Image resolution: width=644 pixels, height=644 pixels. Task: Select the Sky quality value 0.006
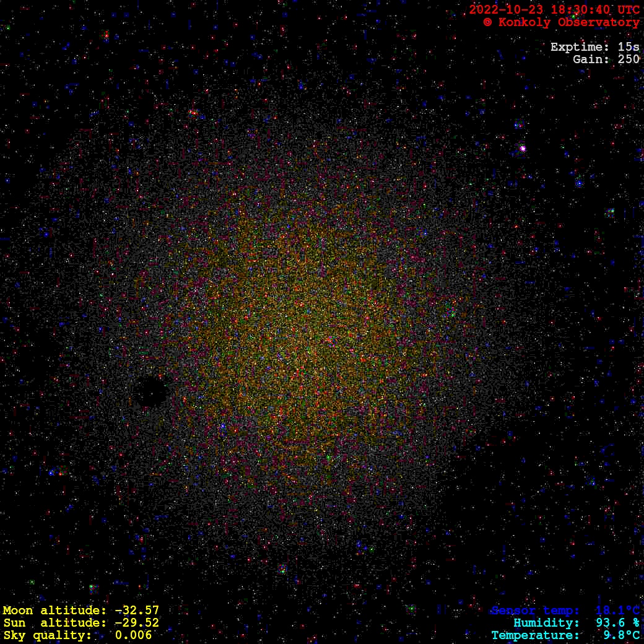pyautogui.click(x=133, y=635)
